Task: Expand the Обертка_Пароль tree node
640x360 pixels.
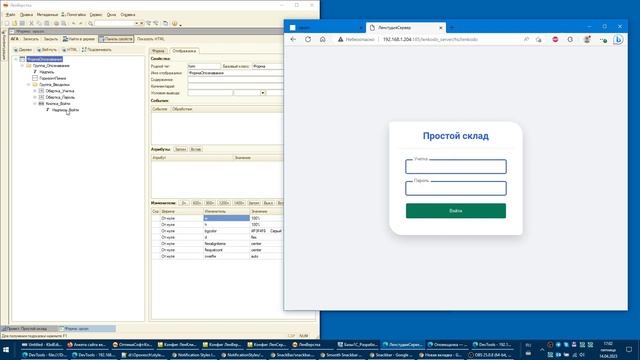Action: [x=35, y=98]
